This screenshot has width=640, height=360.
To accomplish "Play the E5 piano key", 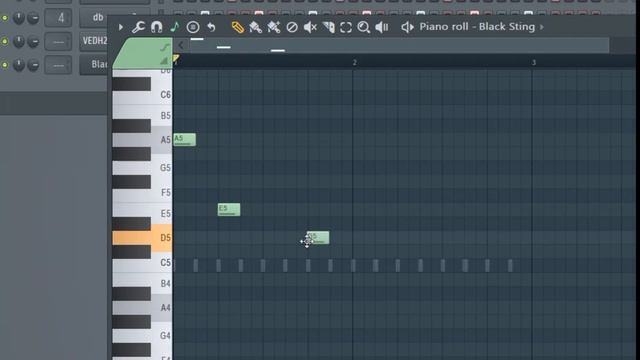I will (142, 213).
